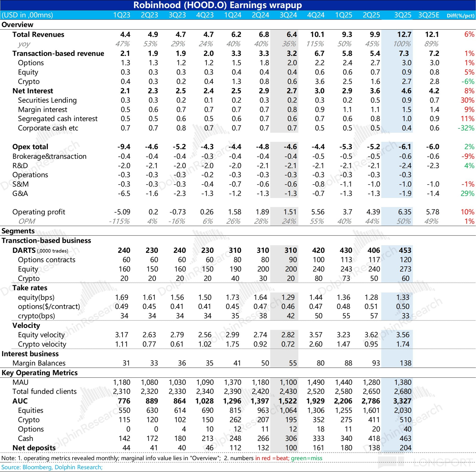Click the Source: Bloomberg, Dolphin Research text
The width and height of the screenshot is (476, 472).
click(x=52, y=467)
